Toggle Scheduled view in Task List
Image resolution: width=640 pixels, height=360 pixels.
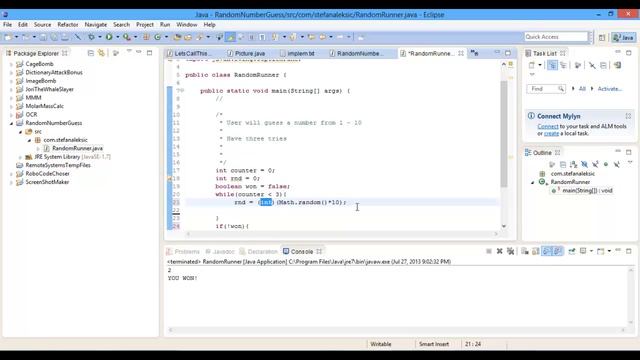click(563, 65)
